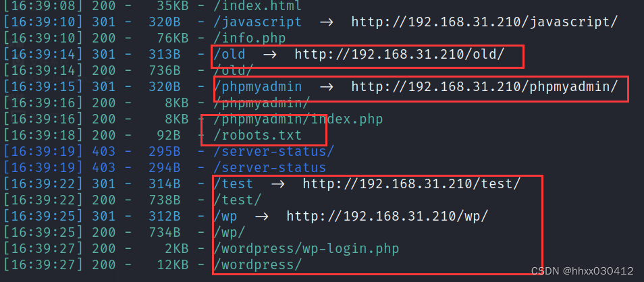
Task: Select the 35KB size value
Action: (x=173, y=6)
